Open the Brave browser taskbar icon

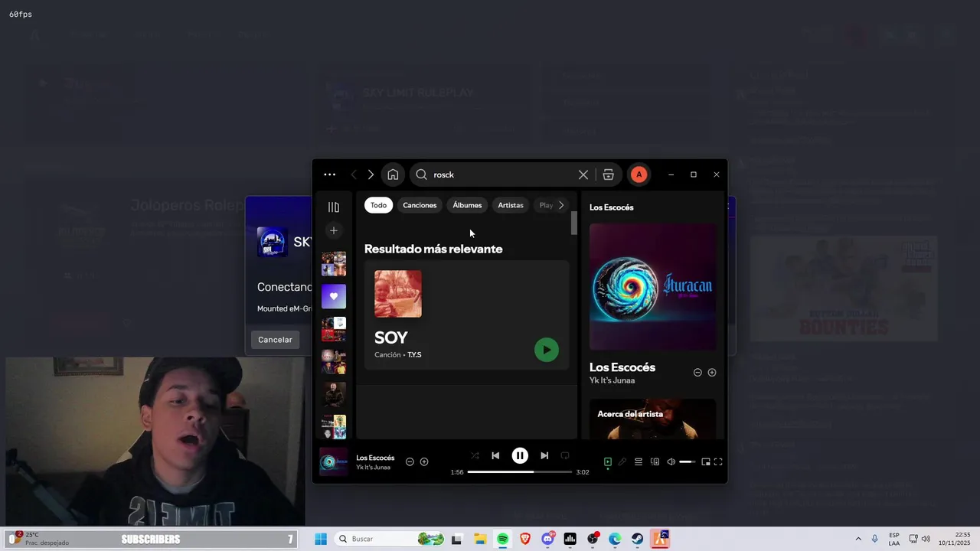coord(525,539)
